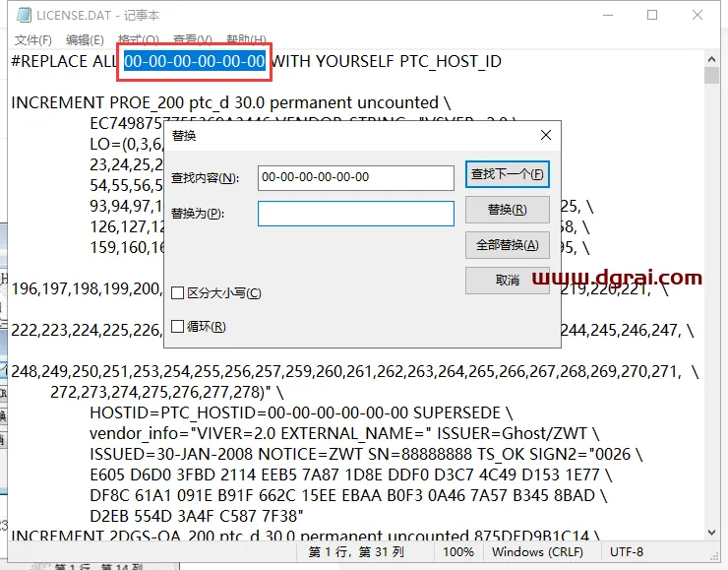Click the 替换(R) button

pyautogui.click(x=507, y=210)
